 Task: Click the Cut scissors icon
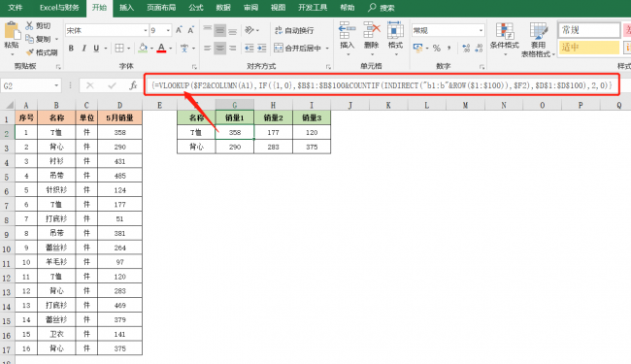click(29, 26)
